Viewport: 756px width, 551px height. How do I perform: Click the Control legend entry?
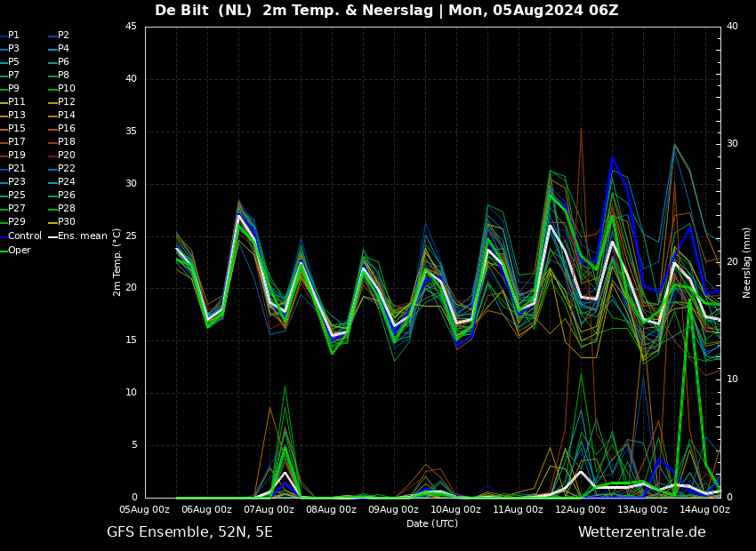[x=25, y=236]
